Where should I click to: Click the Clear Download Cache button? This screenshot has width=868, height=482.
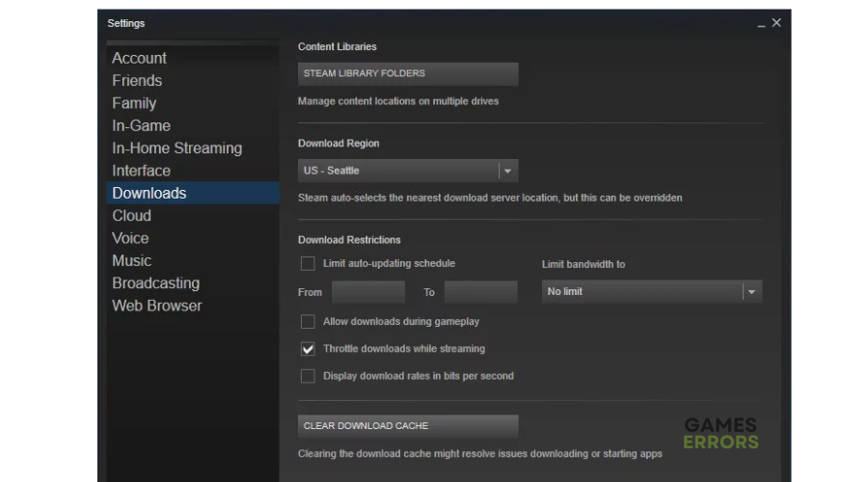(x=408, y=426)
